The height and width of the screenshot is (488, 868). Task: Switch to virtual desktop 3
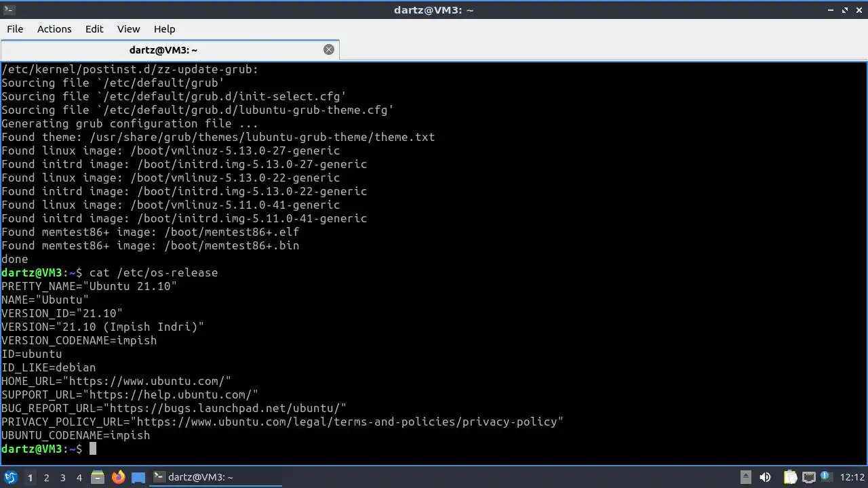[62, 478]
